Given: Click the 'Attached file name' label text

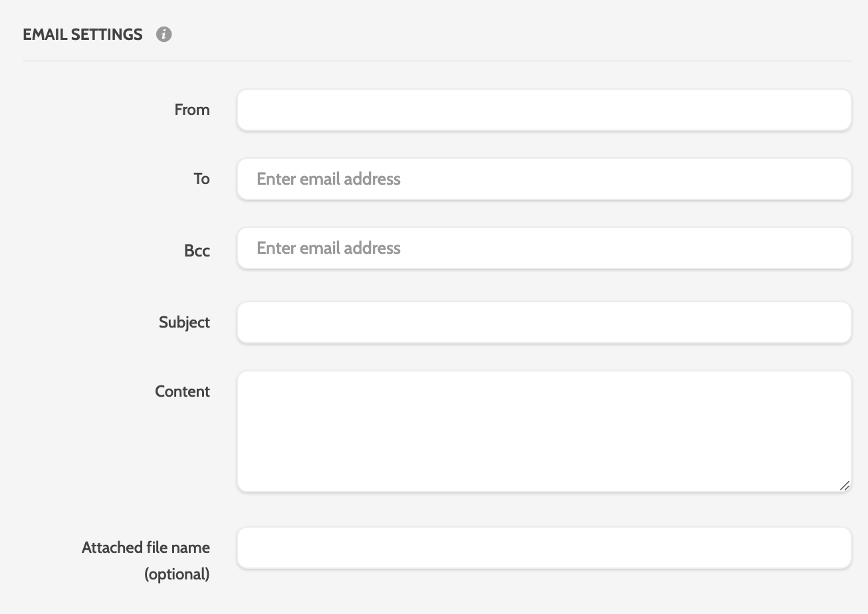Looking at the screenshot, I should [x=146, y=548].
